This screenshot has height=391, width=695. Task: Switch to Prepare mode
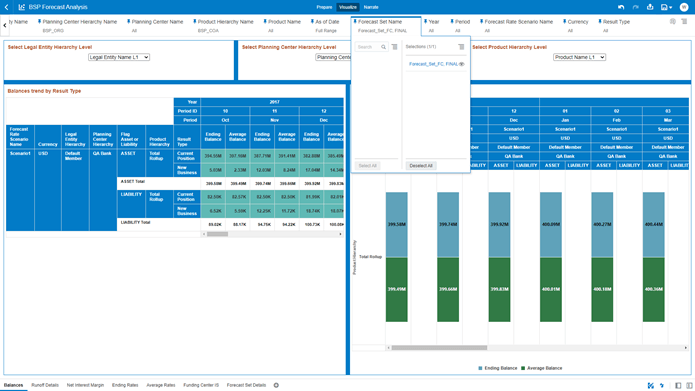[x=324, y=7]
